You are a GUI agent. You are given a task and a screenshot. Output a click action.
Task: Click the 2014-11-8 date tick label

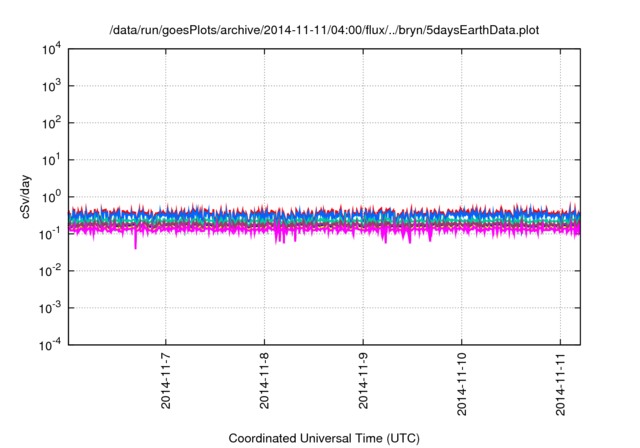[264, 381]
